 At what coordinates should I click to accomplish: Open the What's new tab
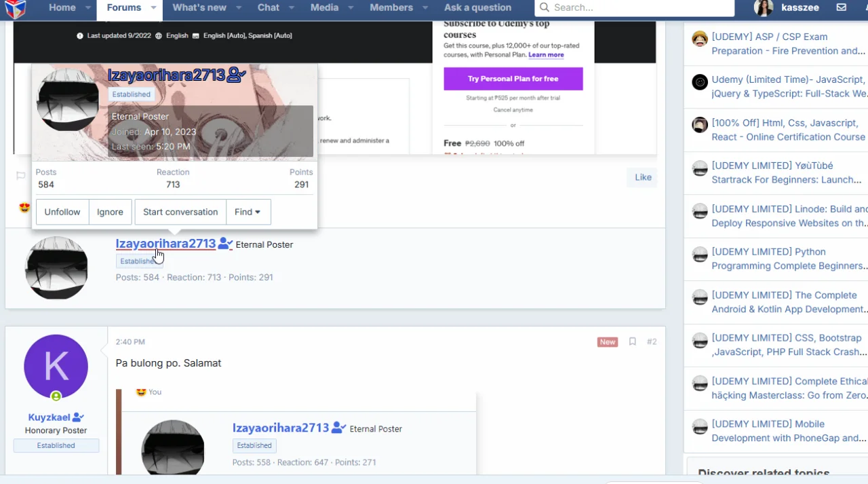click(x=199, y=7)
